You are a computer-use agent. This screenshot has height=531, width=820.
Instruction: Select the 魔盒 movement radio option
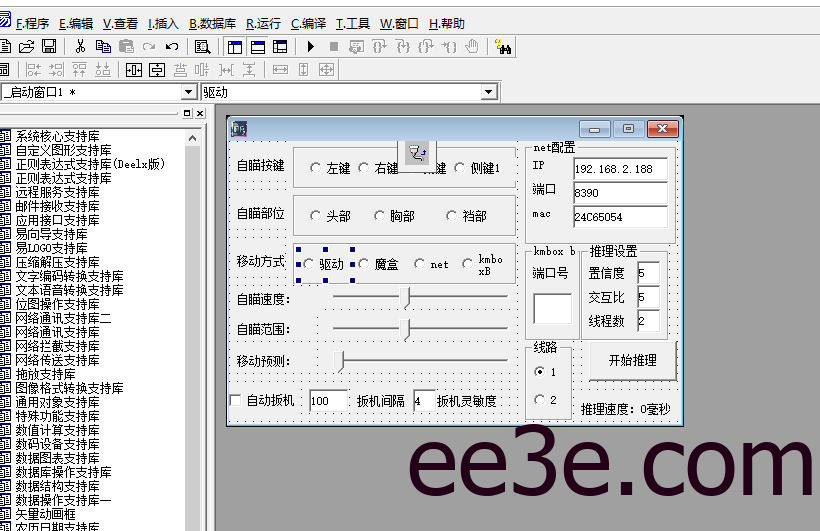[364, 265]
